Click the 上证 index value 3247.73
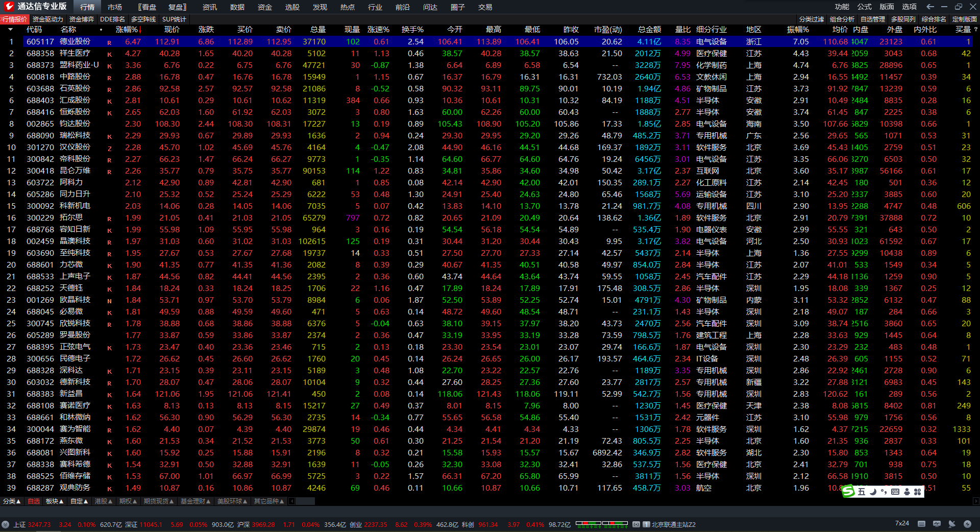The image size is (980, 532). (39, 524)
